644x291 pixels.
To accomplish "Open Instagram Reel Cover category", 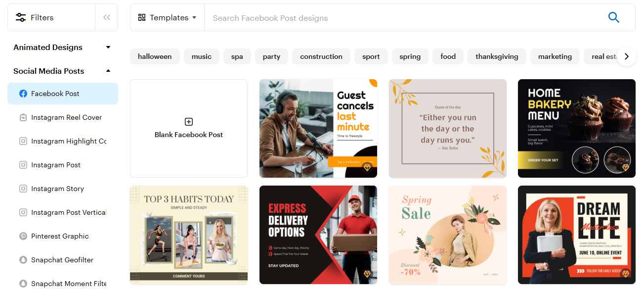I will pyautogui.click(x=66, y=117).
